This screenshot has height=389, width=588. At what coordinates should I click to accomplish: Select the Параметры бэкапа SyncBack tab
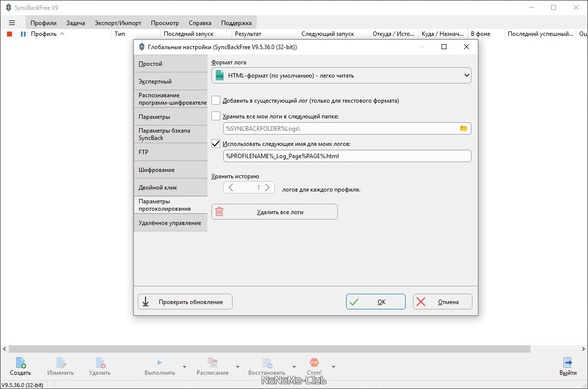[x=171, y=134]
